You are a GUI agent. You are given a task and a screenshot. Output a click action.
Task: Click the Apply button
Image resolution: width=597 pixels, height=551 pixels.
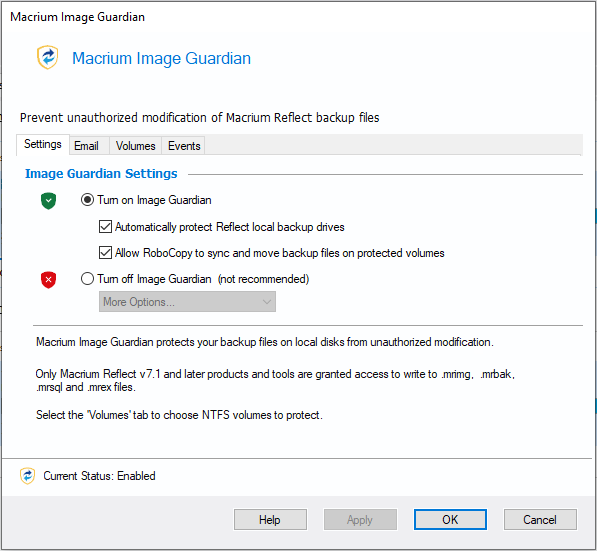(360, 519)
